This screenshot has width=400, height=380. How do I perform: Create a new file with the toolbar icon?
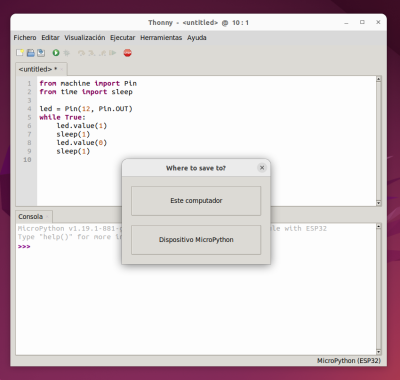pos(20,53)
